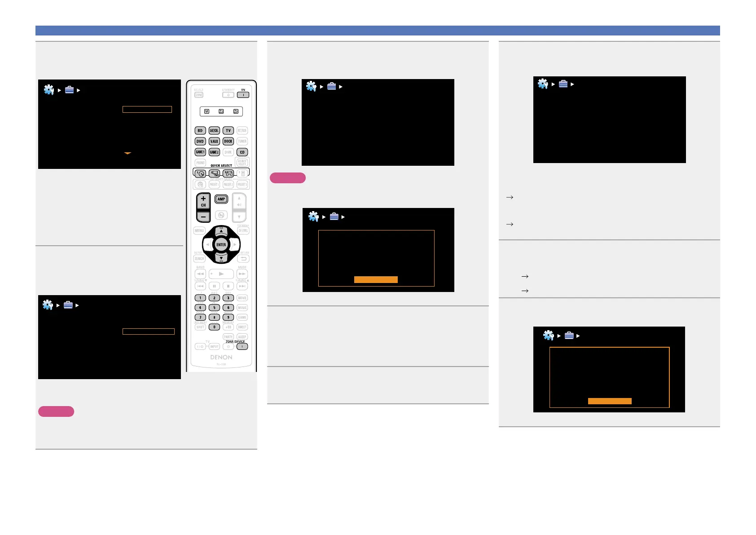Click briefcase icon in screen with orange arrow
The width and height of the screenshot is (756, 535).
(69, 90)
